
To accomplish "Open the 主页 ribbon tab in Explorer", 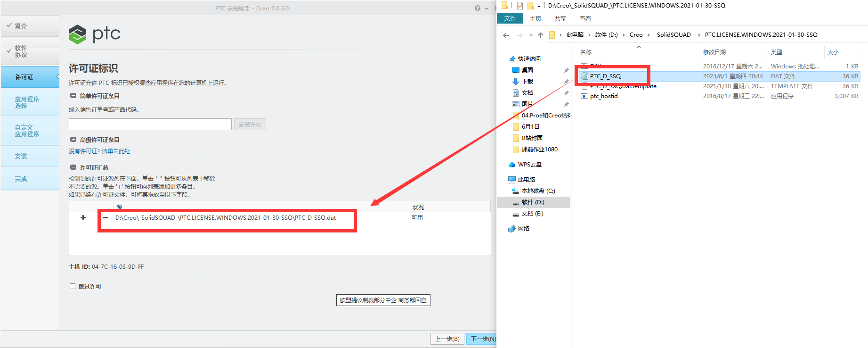I will click(535, 19).
